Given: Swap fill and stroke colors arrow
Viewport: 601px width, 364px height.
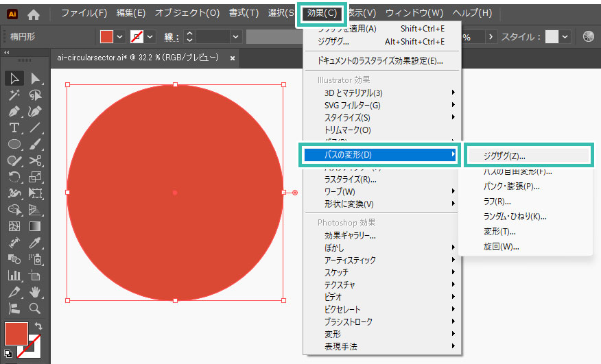Looking at the screenshot, I should click(38, 326).
